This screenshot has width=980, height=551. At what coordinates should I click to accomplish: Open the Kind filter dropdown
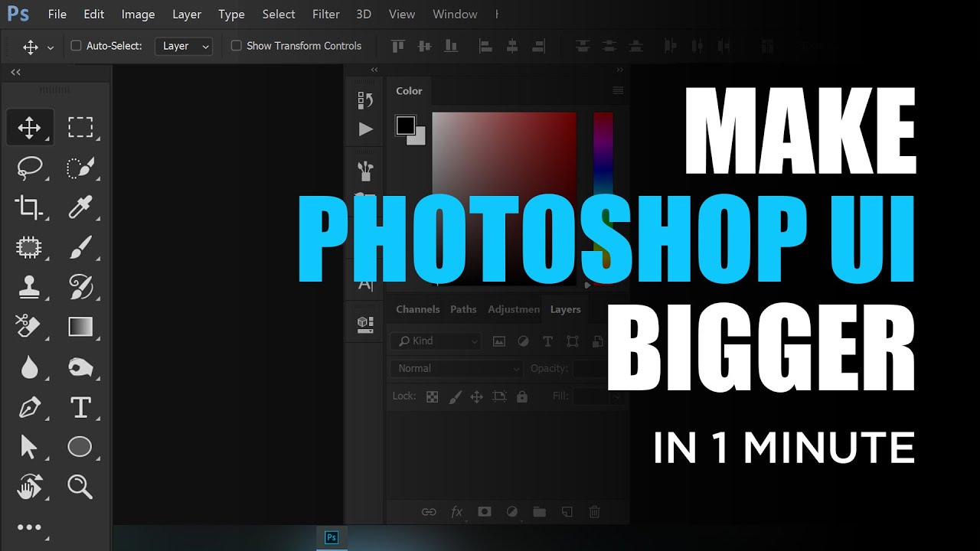point(435,341)
